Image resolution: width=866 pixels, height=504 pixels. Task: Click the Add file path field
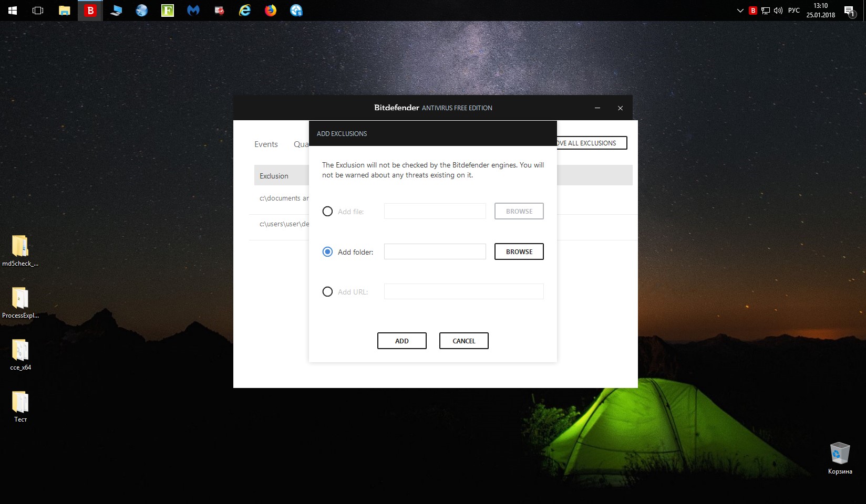coord(435,211)
